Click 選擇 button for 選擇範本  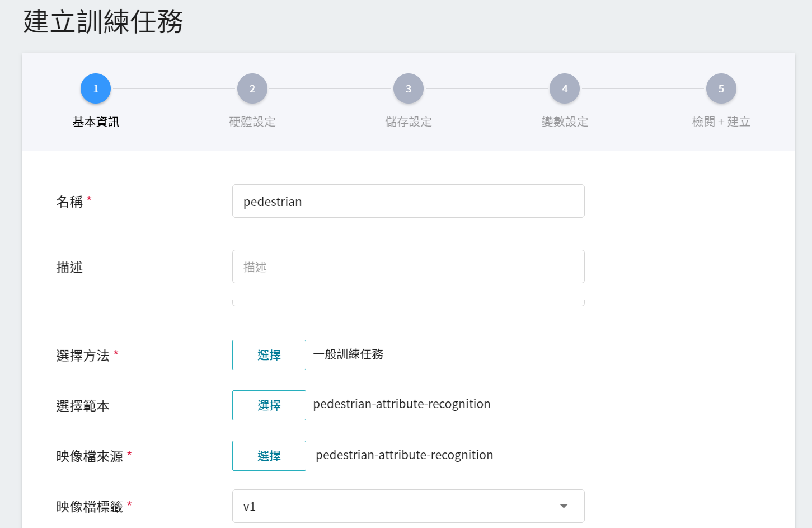coord(269,405)
